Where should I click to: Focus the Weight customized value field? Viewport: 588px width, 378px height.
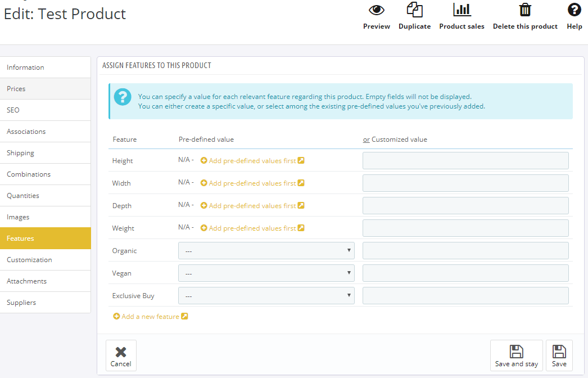tap(465, 228)
